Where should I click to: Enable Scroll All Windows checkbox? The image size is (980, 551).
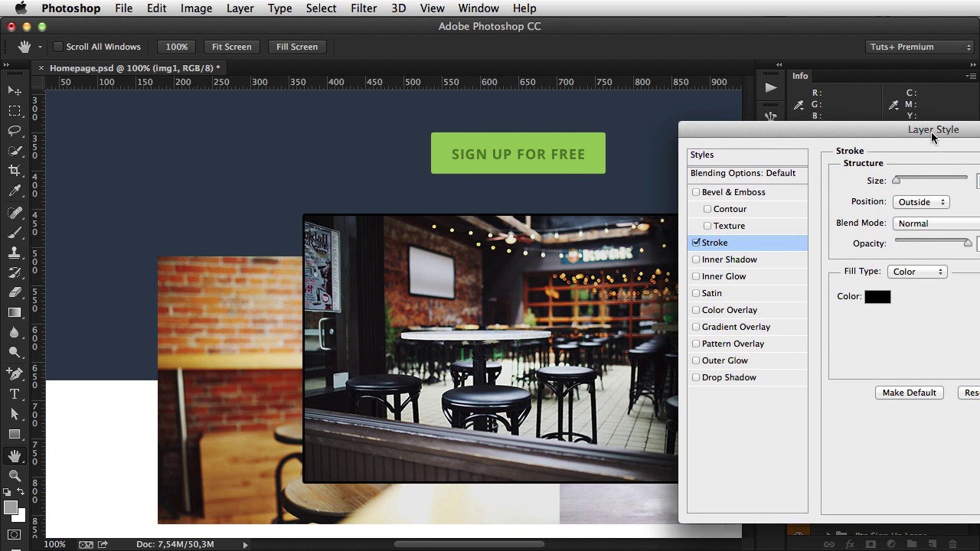[58, 47]
